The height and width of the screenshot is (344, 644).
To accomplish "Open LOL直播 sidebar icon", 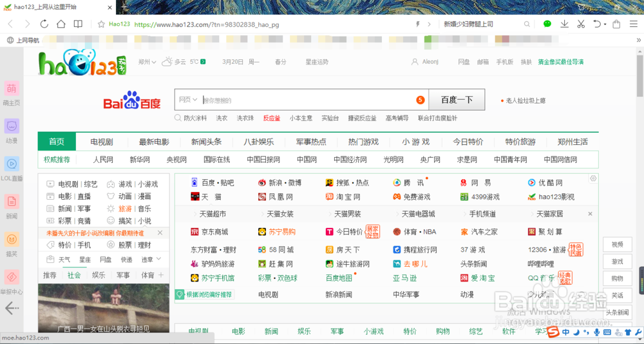I will pos(12,164).
